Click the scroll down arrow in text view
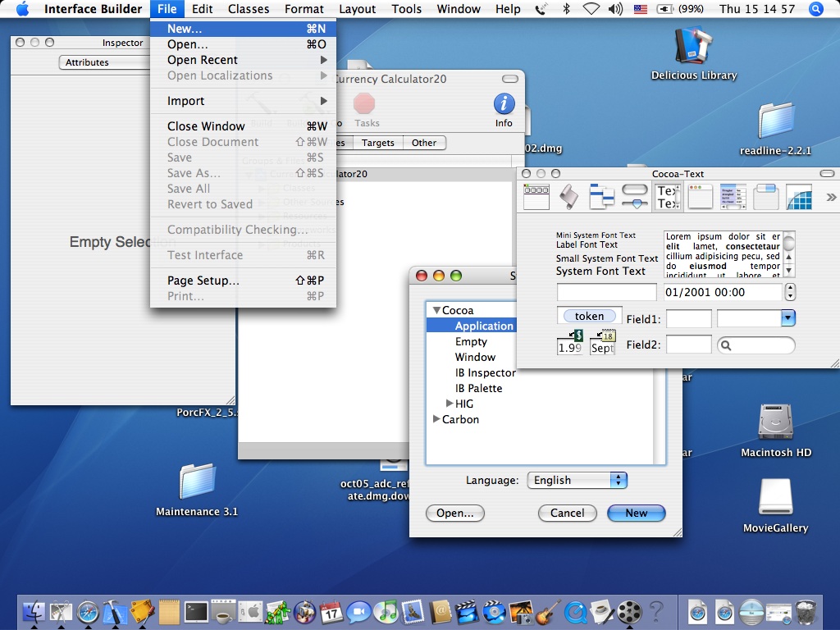Image resolution: width=840 pixels, height=630 pixels. pos(789,271)
